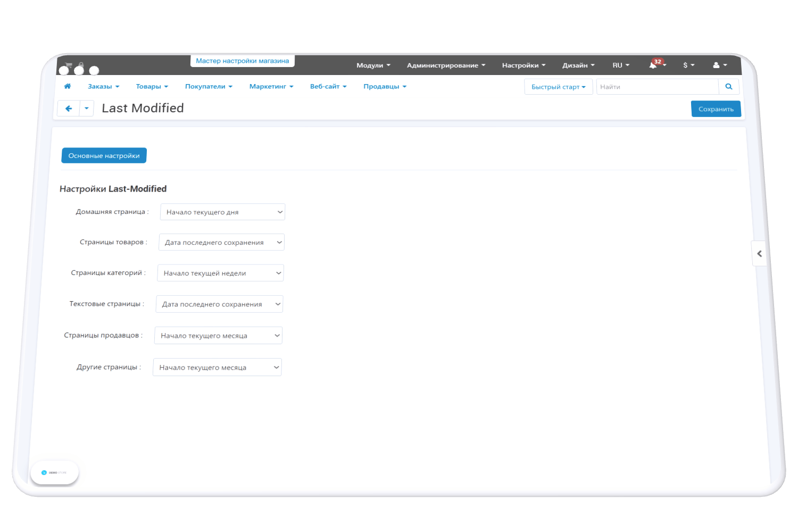Open the Другие страницы dropdown
Screen dimensions: 798x532
(x=217, y=368)
